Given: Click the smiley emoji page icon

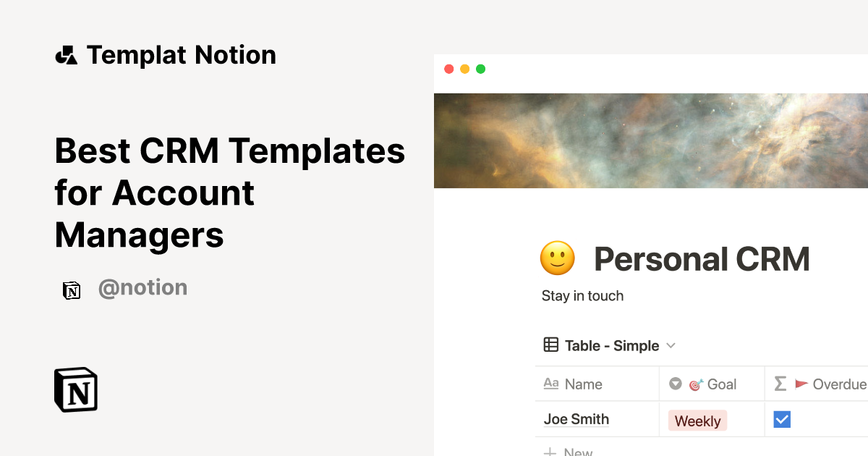Looking at the screenshot, I should tap(558, 258).
